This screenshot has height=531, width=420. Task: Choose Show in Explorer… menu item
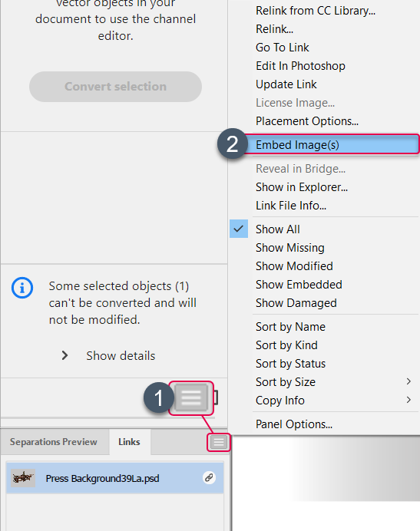(x=302, y=187)
